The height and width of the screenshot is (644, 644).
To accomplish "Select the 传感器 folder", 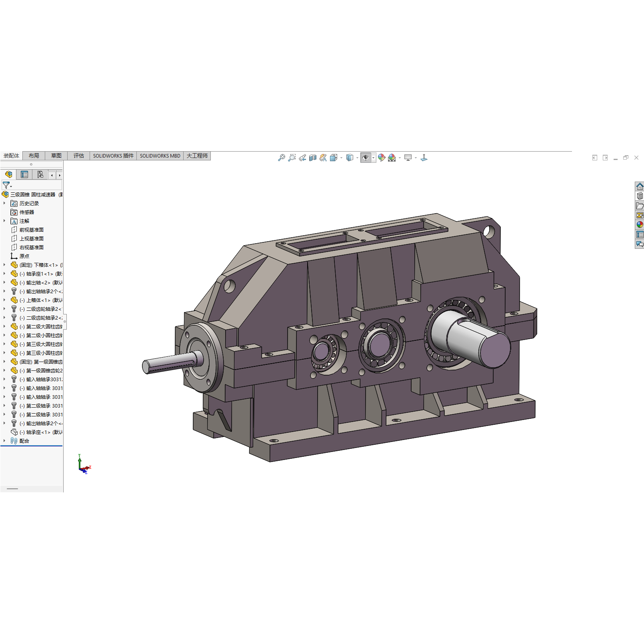I will coord(27,212).
